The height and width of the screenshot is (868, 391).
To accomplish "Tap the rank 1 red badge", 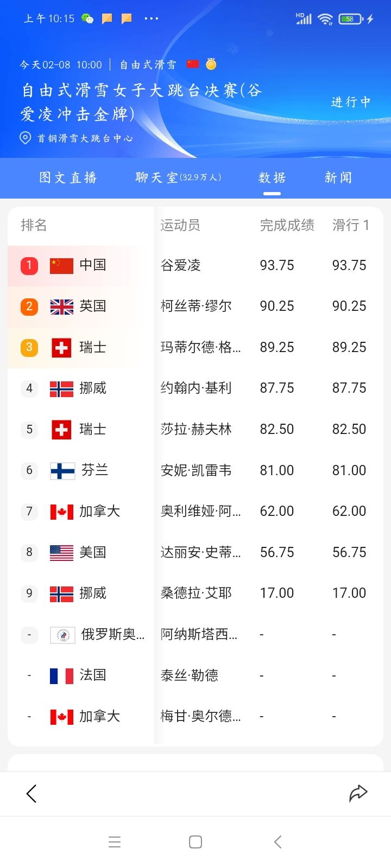I will point(29,265).
